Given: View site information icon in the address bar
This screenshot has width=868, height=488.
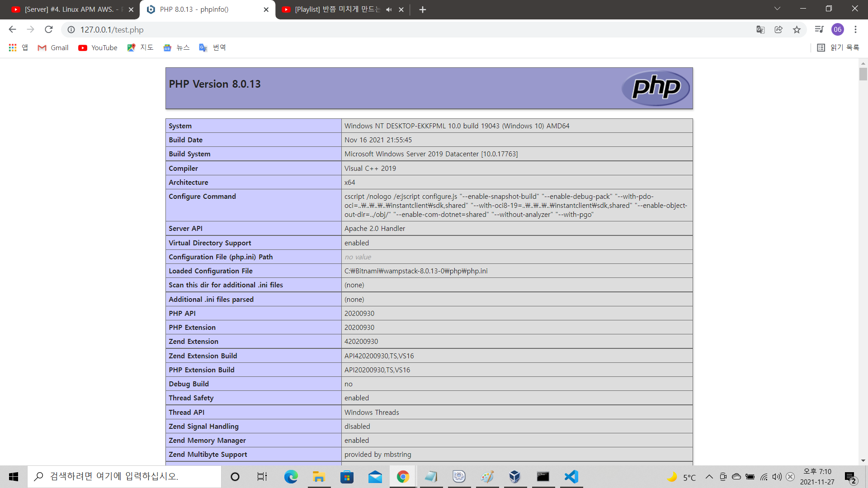Looking at the screenshot, I should pyautogui.click(x=71, y=29).
